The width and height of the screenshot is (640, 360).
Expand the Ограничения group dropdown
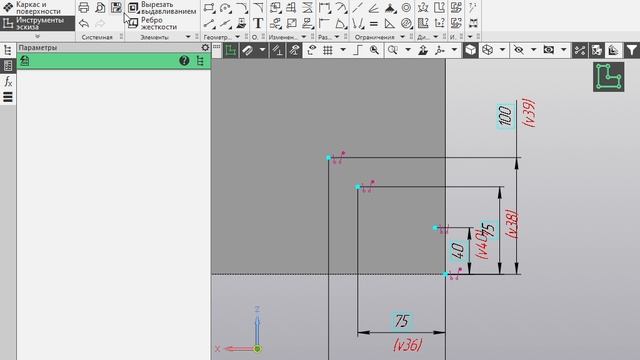[402, 37]
